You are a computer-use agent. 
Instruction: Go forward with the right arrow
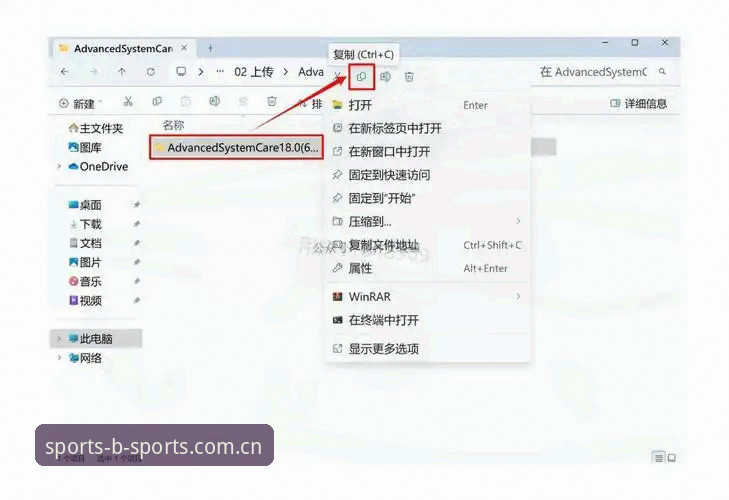pos(93,72)
